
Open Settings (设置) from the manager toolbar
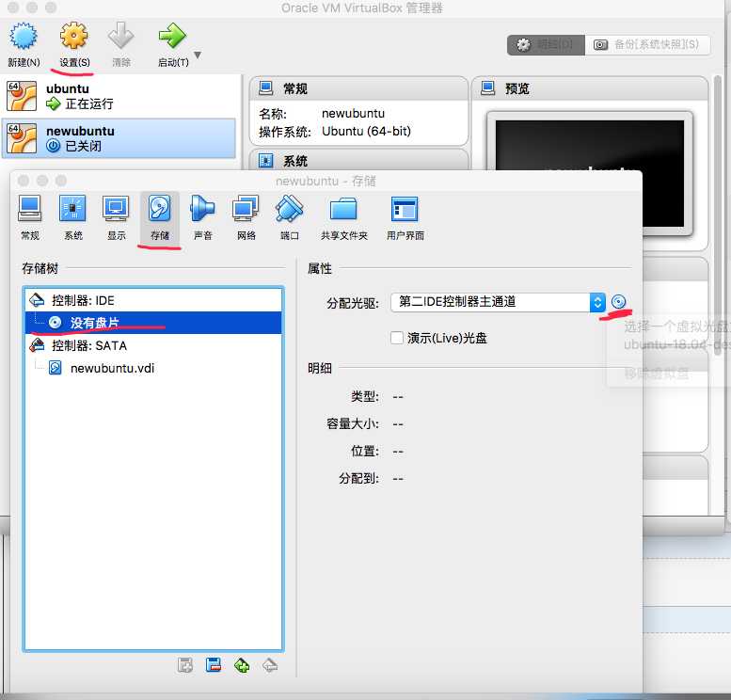coord(74,45)
